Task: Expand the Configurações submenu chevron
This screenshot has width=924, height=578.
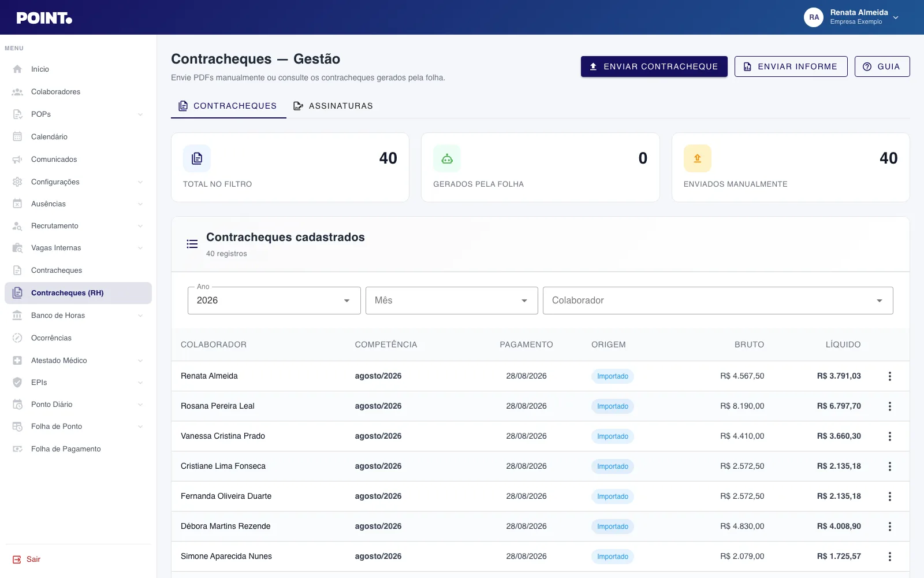Action: (140, 182)
